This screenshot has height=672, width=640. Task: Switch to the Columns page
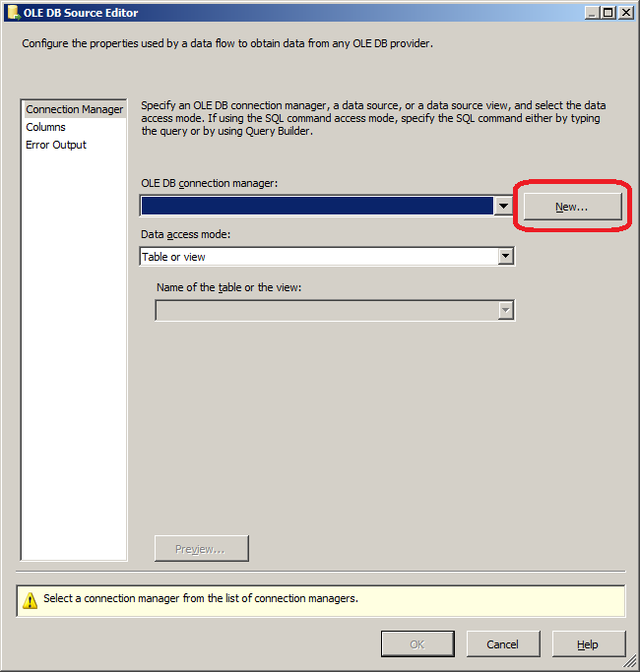45,127
